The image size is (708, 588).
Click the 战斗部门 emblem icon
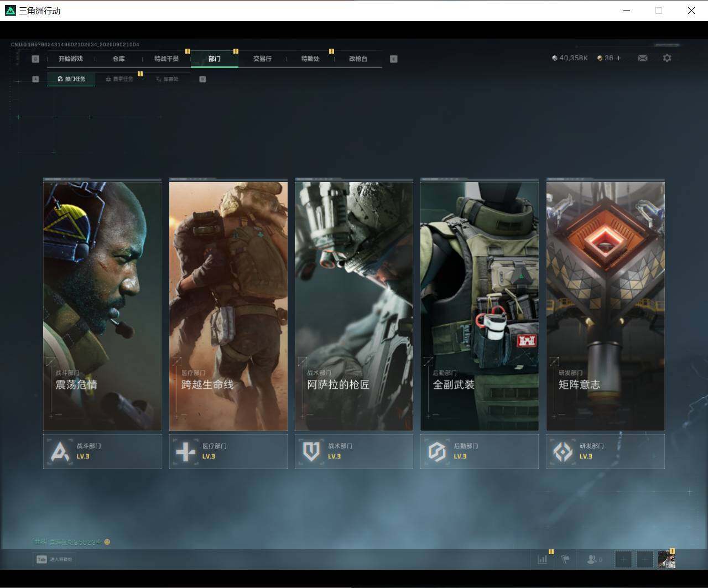tap(60, 452)
